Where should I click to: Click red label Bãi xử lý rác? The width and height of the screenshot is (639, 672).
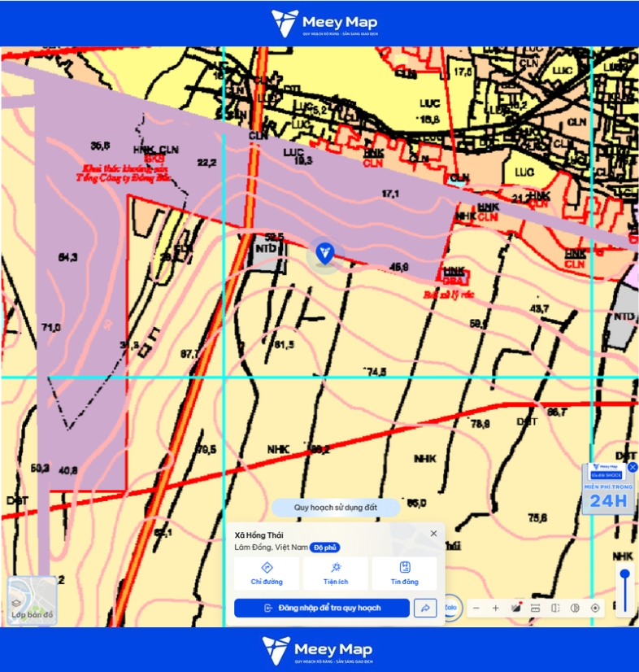449,295
